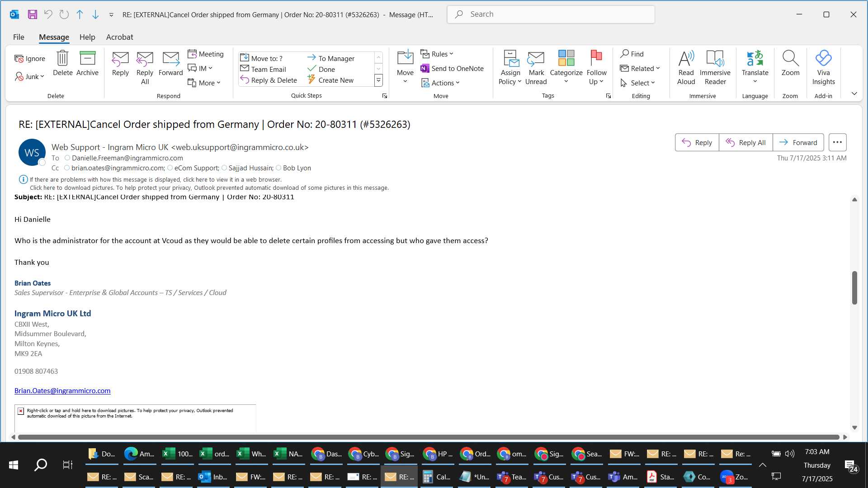Click the ribbon Reply icon

(120, 63)
